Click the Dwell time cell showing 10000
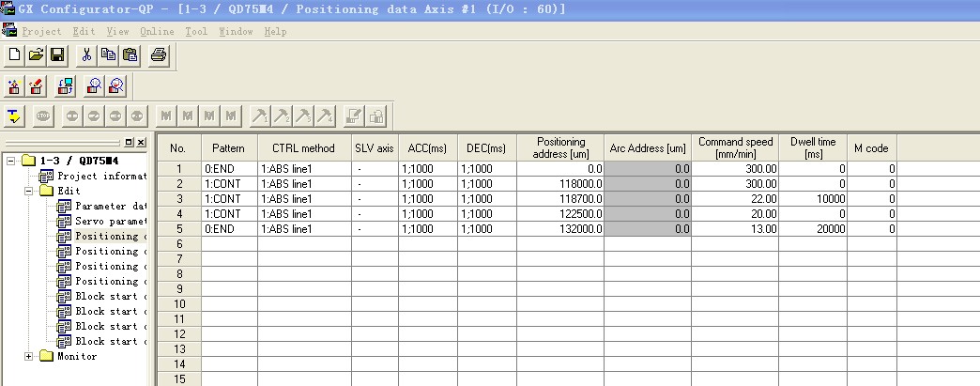The image size is (980, 386). [x=813, y=200]
